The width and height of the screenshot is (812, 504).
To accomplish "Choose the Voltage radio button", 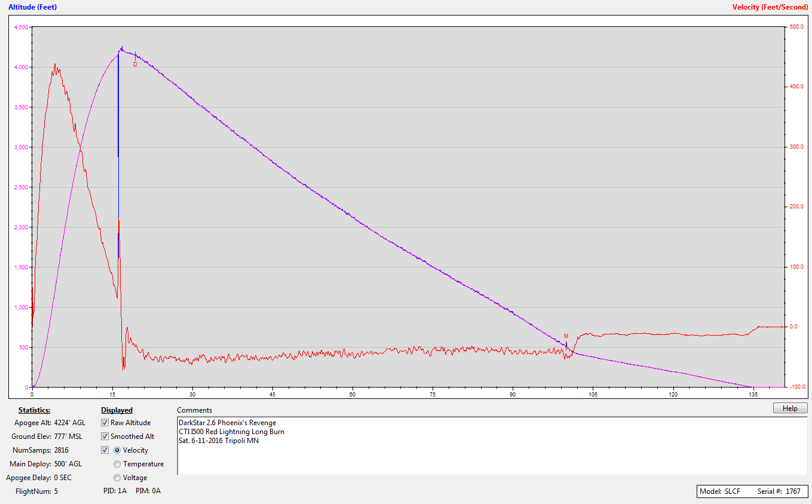I will 118,478.
